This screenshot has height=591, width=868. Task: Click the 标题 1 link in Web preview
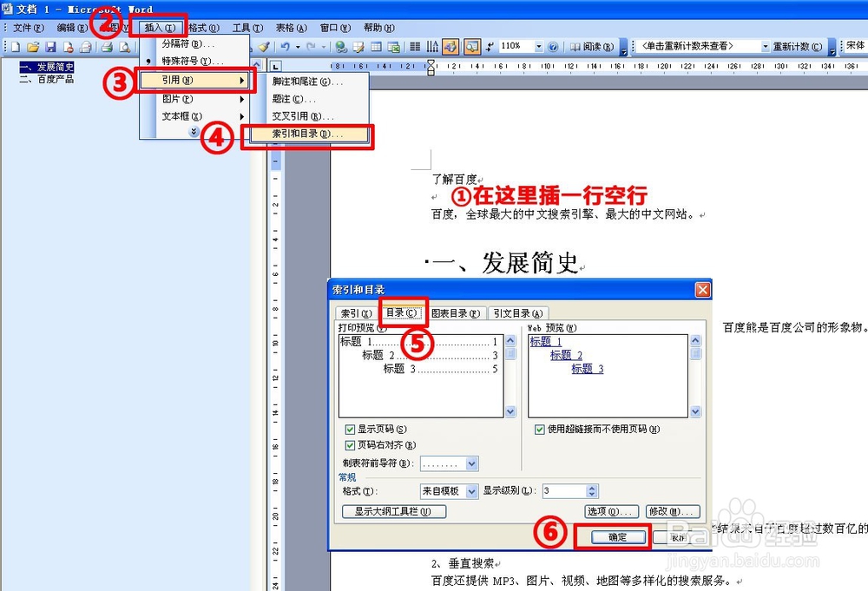(x=545, y=341)
